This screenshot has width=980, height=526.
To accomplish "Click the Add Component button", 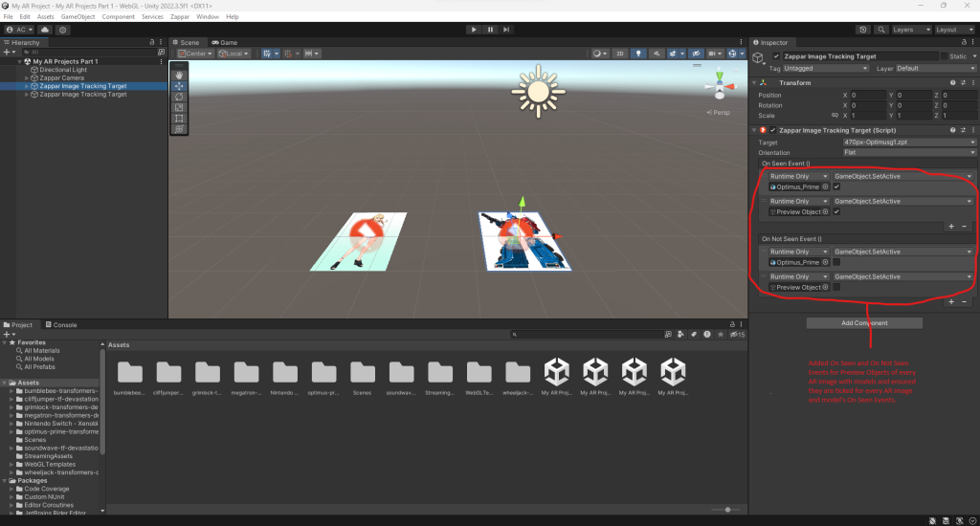I will [864, 323].
